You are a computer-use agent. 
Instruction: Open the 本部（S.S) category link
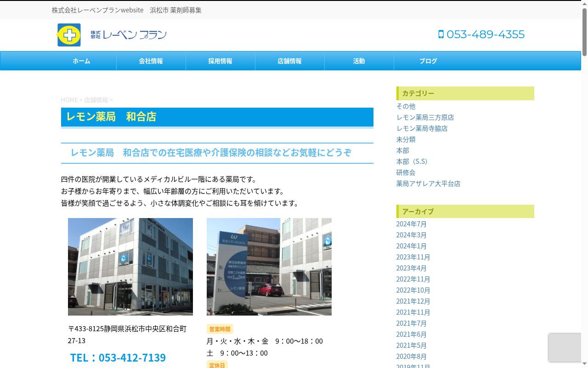(412, 161)
